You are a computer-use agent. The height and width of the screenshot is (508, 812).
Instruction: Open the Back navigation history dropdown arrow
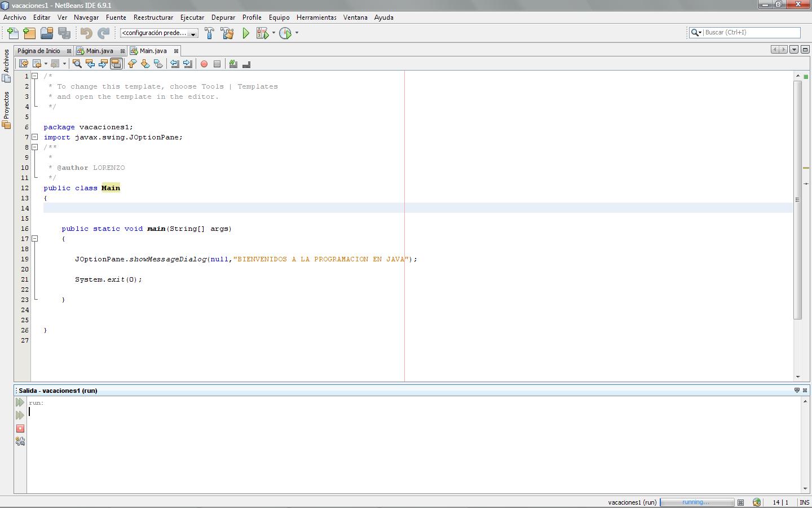click(x=46, y=64)
